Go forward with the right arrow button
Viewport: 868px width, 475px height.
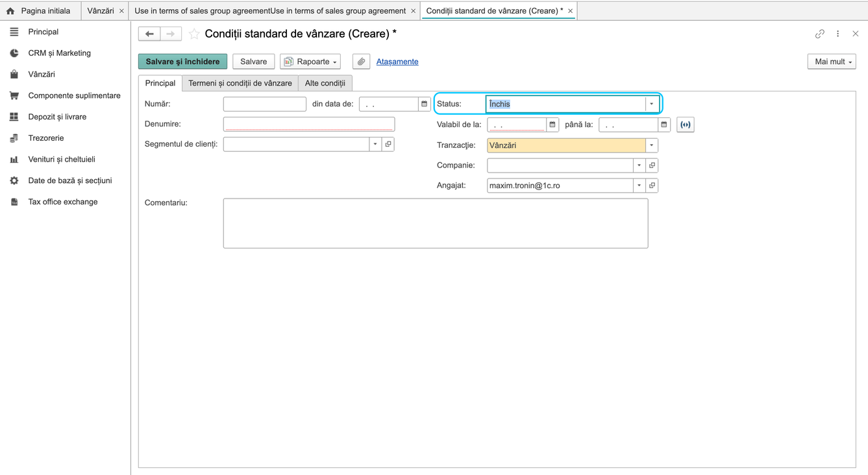point(171,34)
